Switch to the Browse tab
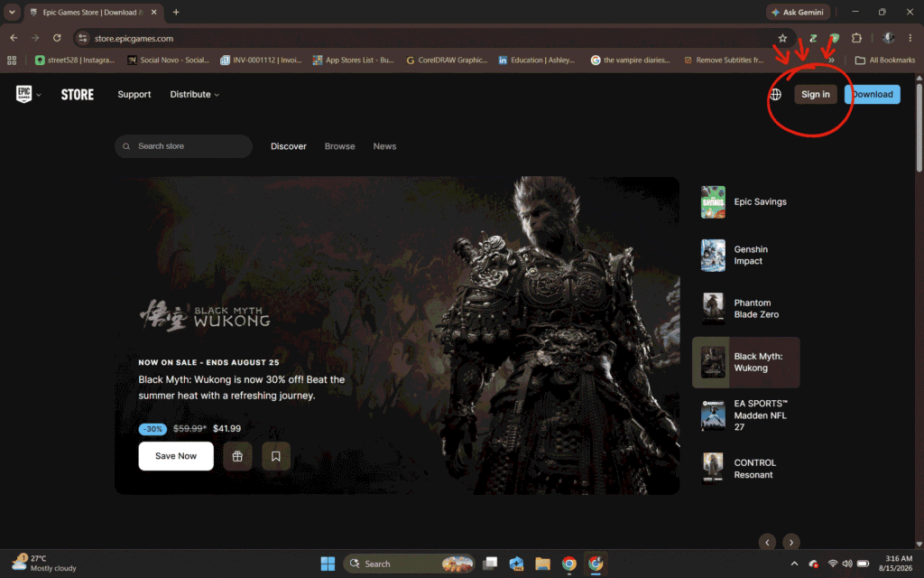This screenshot has width=924, height=578. (x=339, y=146)
